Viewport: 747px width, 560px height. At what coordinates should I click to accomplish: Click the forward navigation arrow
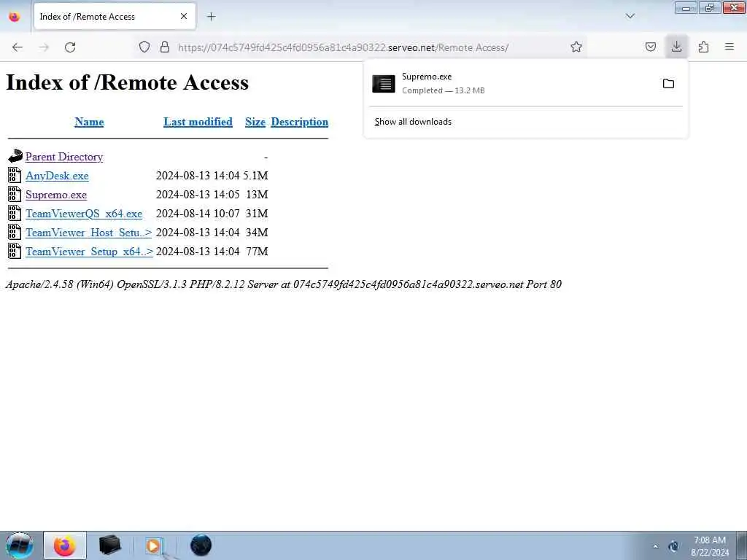click(x=44, y=47)
